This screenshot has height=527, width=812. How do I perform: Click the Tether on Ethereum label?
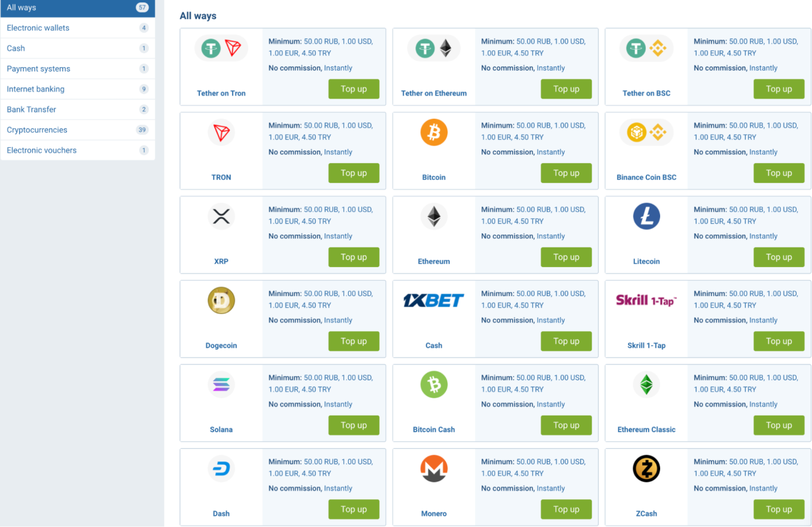(x=434, y=94)
